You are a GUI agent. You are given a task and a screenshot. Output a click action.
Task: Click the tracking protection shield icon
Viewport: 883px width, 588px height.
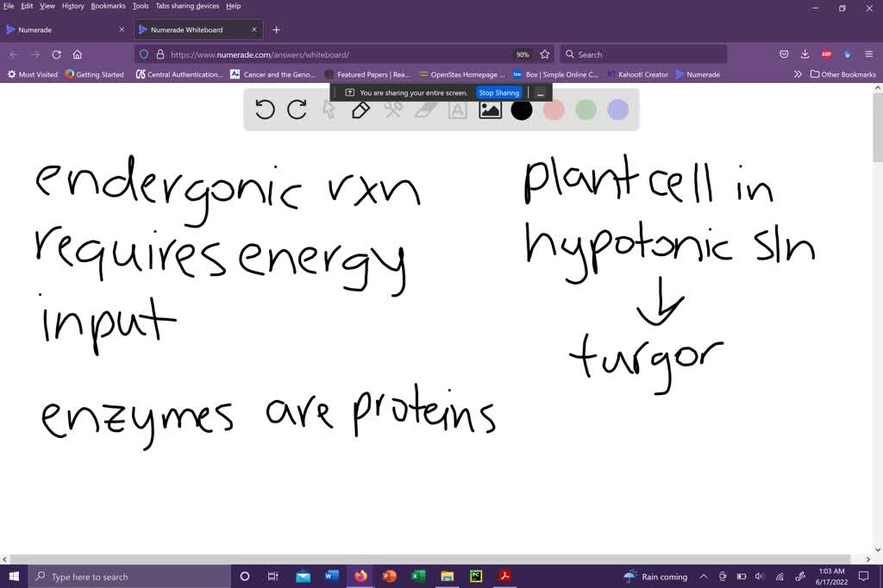(x=144, y=54)
